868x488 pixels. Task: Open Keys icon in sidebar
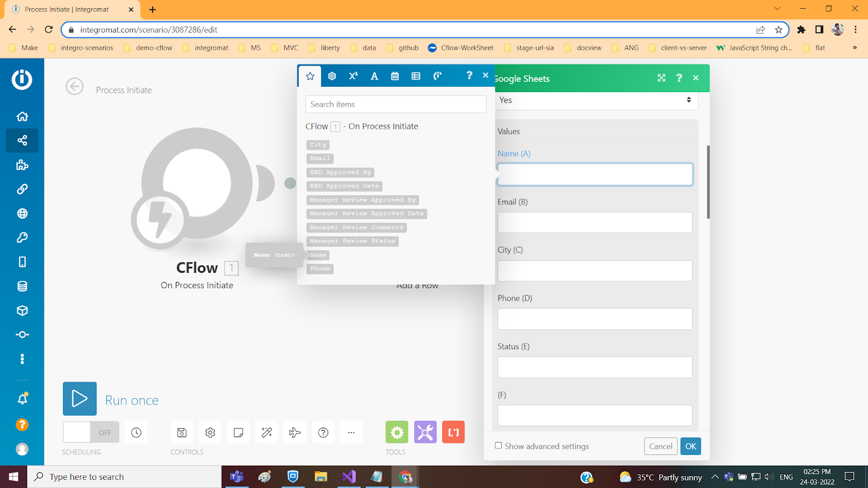point(22,237)
